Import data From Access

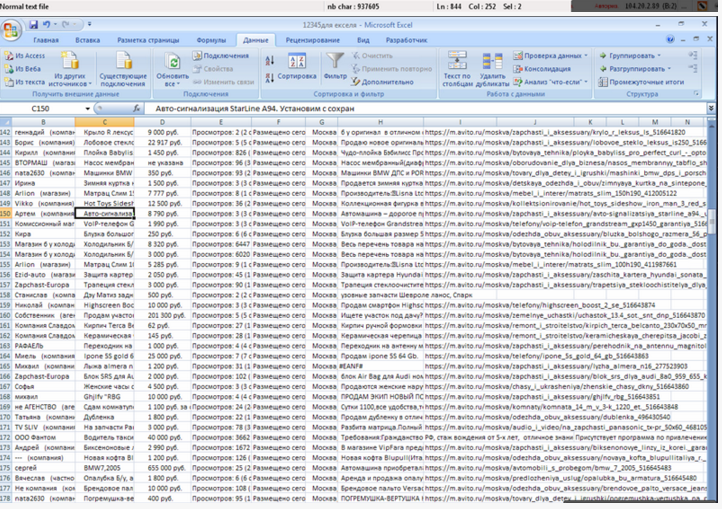[25, 56]
